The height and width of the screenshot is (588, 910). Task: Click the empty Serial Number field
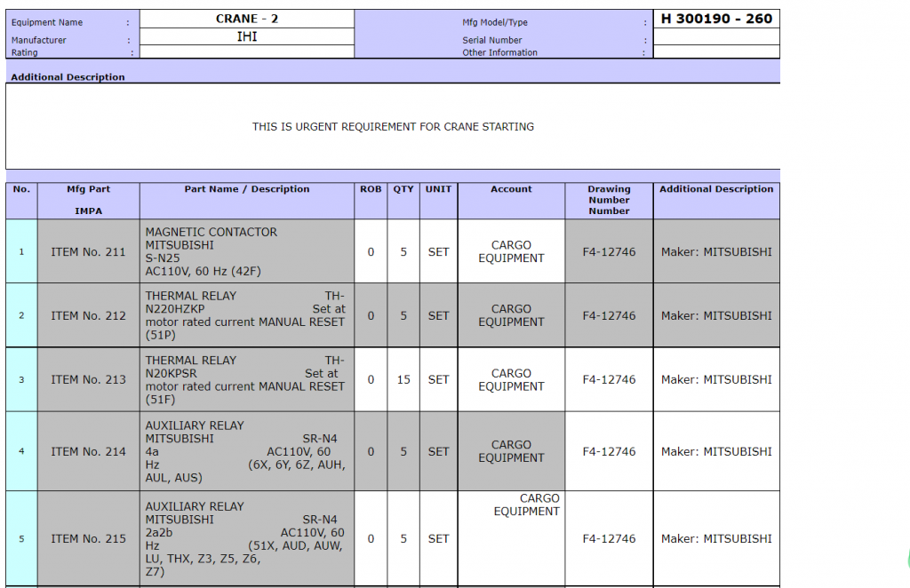[x=716, y=39]
